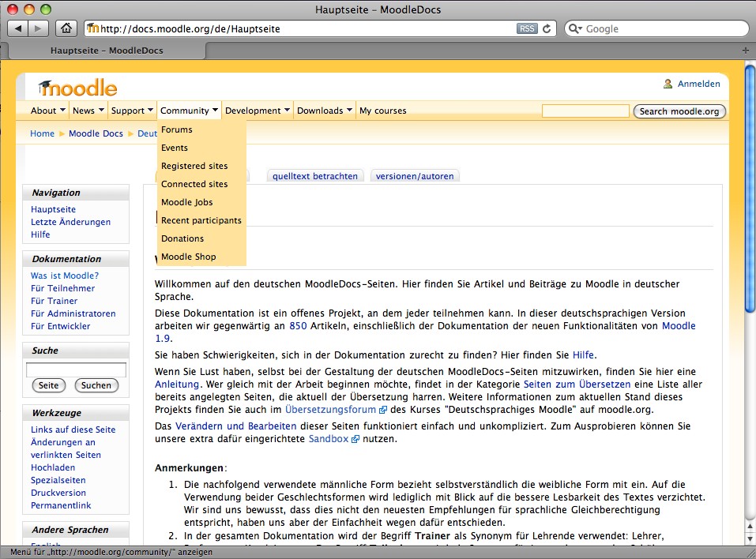Click the external link icon after Sandbox
Viewport: 756px width, 559px height.
coord(355,439)
